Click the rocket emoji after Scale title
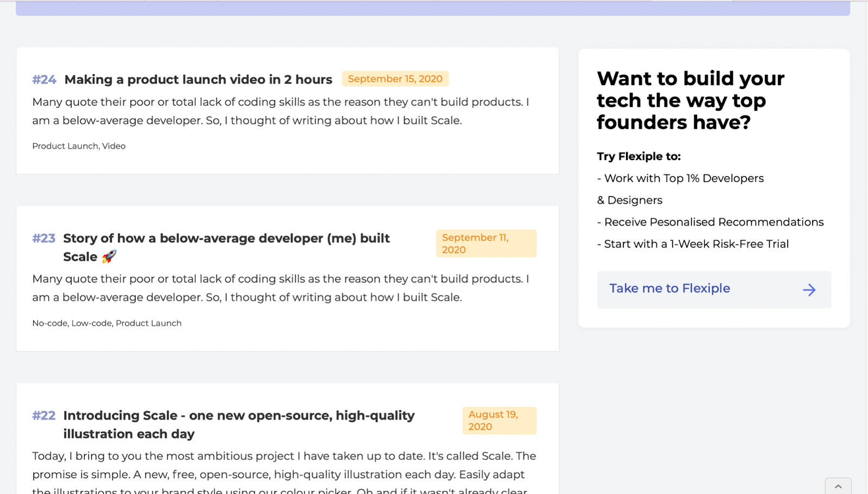 109,256
